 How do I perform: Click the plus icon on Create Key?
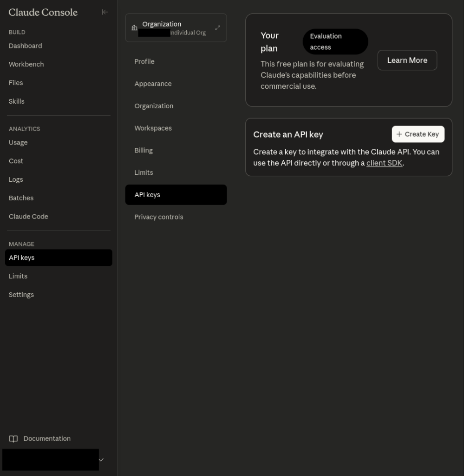point(399,134)
